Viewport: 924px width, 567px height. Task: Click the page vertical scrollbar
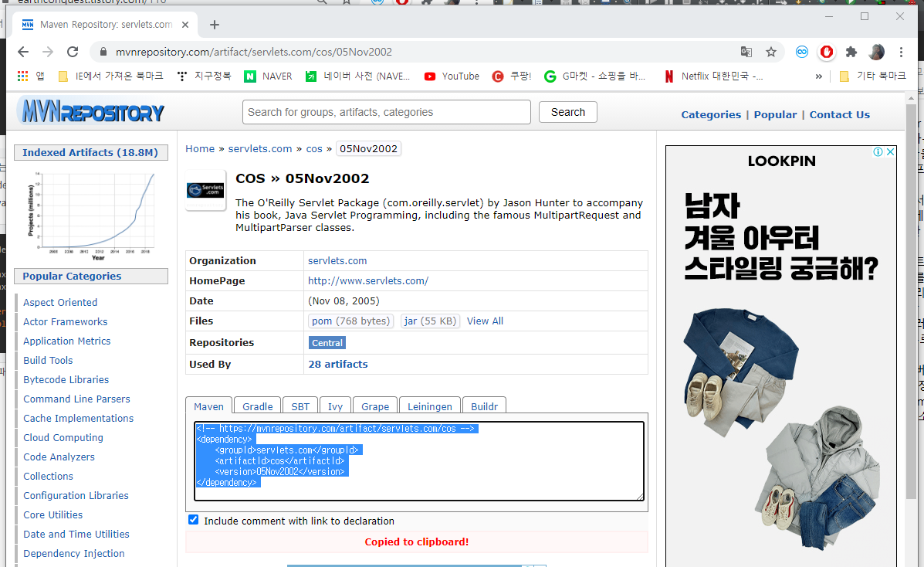point(911,301)
